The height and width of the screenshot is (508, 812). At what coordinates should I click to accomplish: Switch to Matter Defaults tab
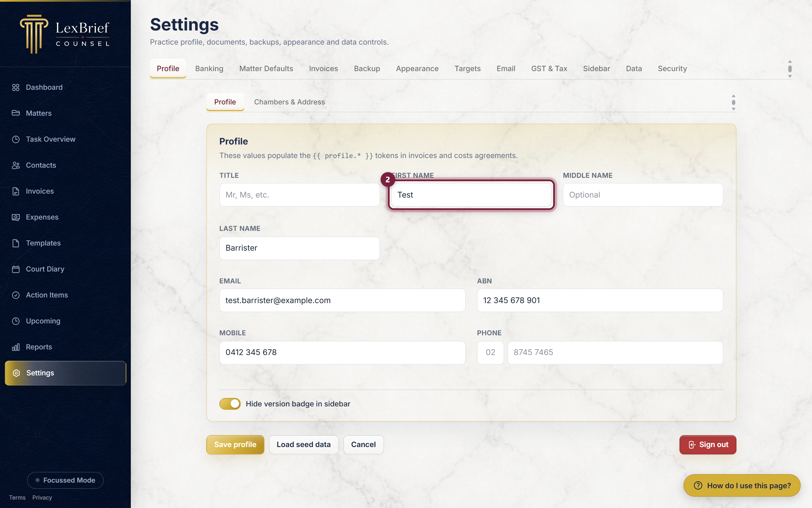(266, 69)
